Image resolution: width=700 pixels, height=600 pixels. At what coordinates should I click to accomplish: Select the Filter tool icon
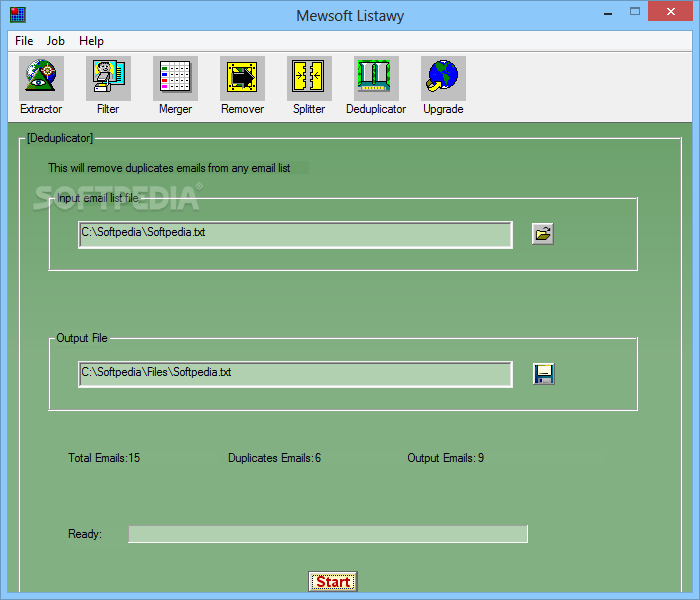point(108,78)
